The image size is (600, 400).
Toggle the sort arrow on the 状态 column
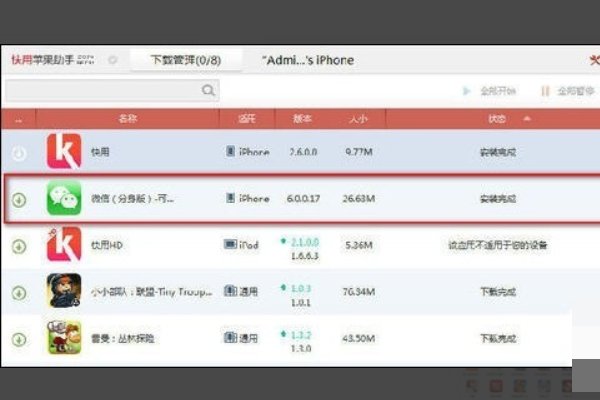tap(527, 119)
